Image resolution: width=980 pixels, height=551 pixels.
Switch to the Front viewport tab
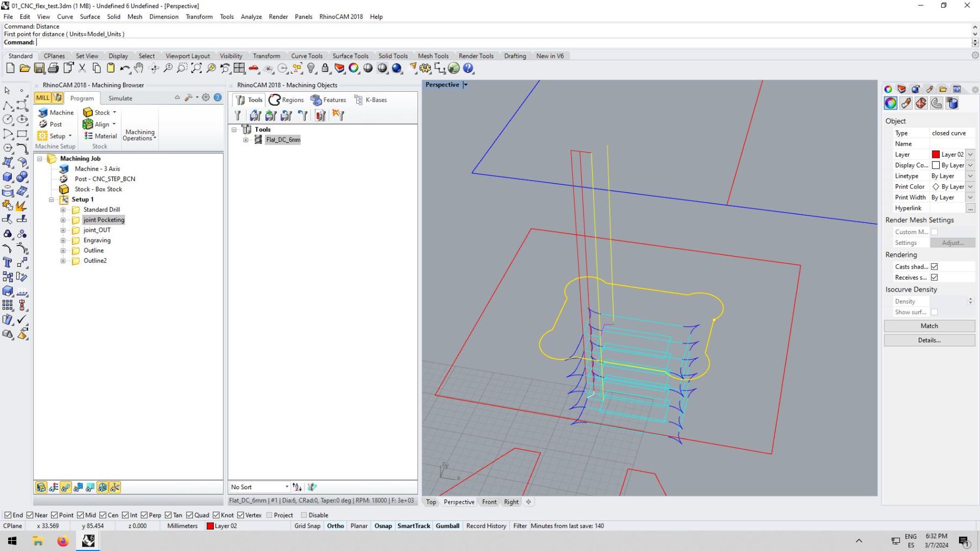click(489, 502)
